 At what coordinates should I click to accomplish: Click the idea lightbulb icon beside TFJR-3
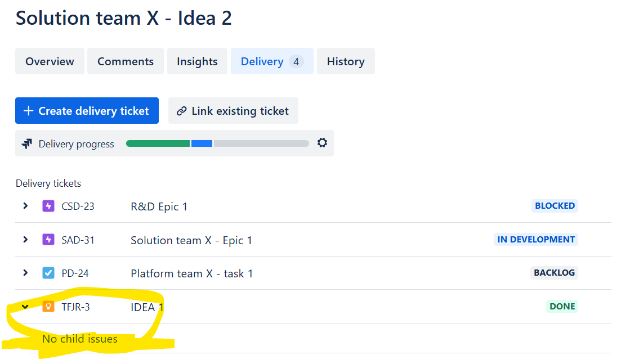(48, 306)
